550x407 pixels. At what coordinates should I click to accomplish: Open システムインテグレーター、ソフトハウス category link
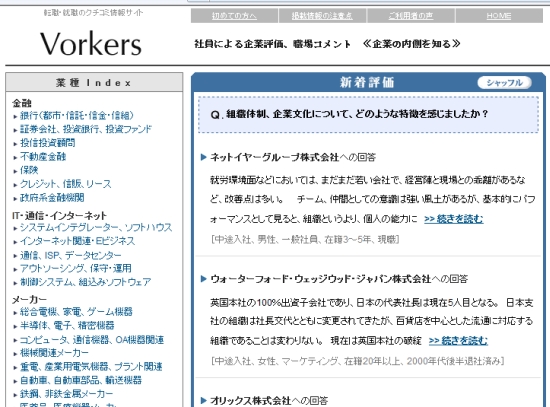pyautogui.click(x=96, y=227)
